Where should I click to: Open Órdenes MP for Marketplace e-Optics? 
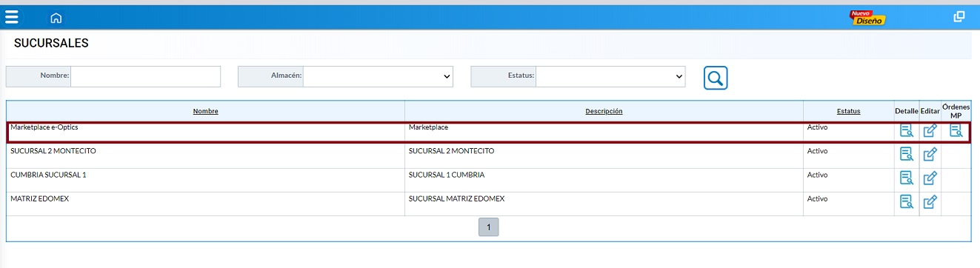coord(956,131)
